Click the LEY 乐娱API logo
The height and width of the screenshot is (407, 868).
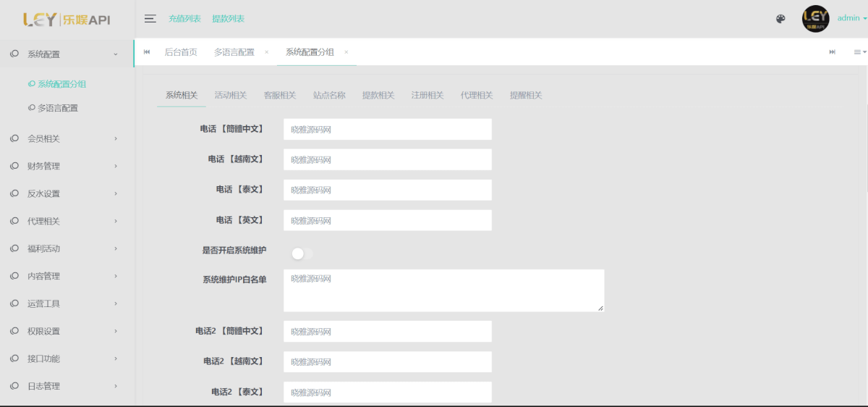click(67, 20)
